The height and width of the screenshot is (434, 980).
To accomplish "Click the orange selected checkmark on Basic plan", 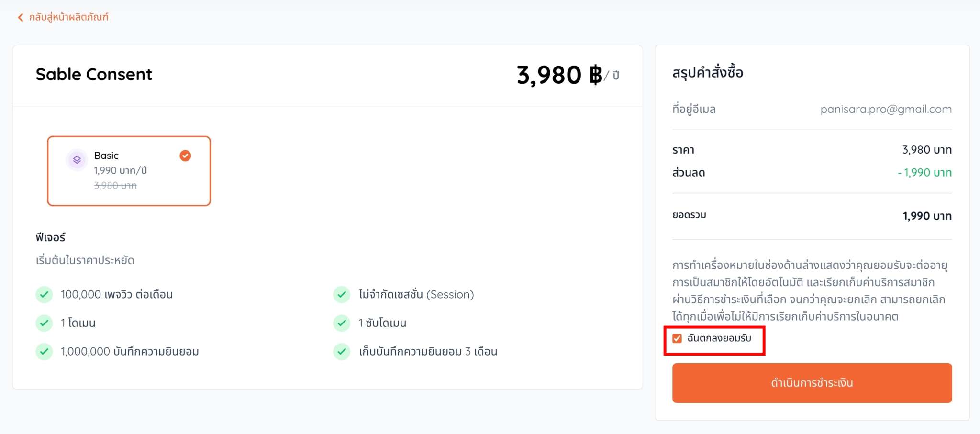I will [x=185, y=156].
